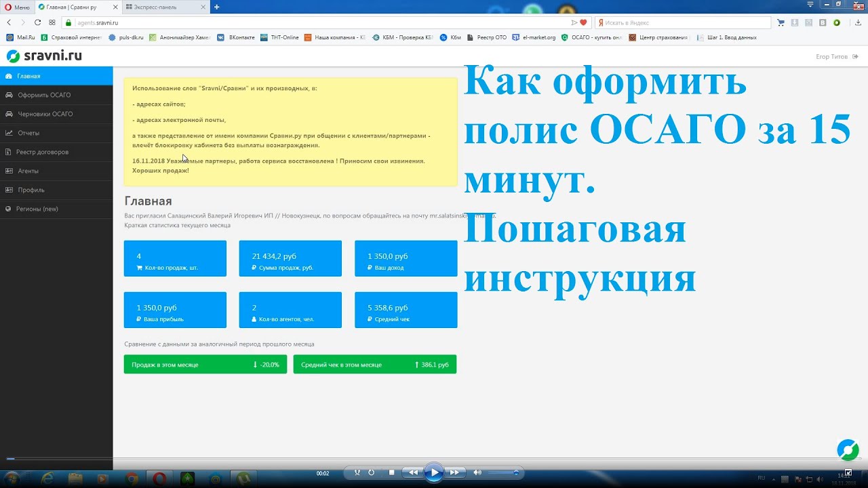This screenshot has width=868, height=488.
Task: Open the ВКонтакте bookmark
Action: coord(237,37)
